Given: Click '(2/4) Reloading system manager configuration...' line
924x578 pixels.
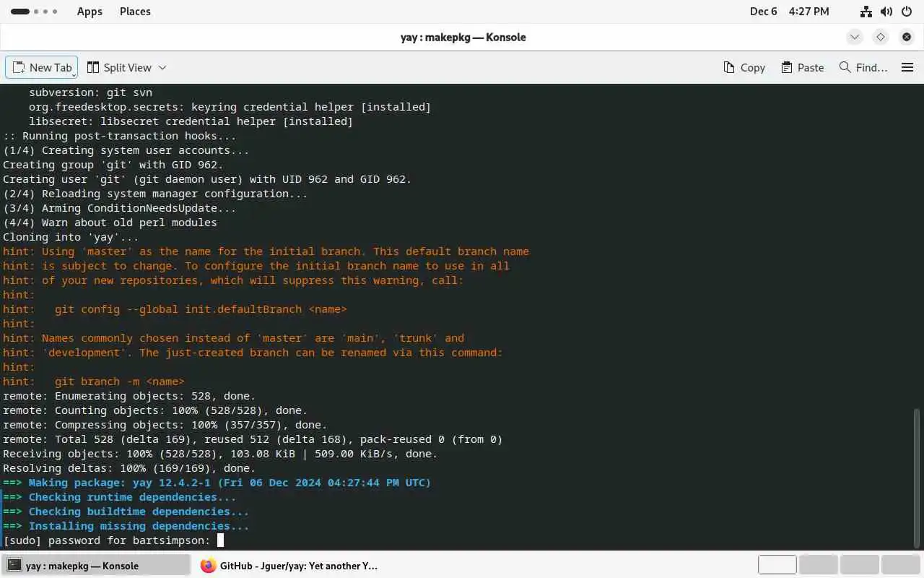Looking at the screenshot, I should [x=155, y=194].
